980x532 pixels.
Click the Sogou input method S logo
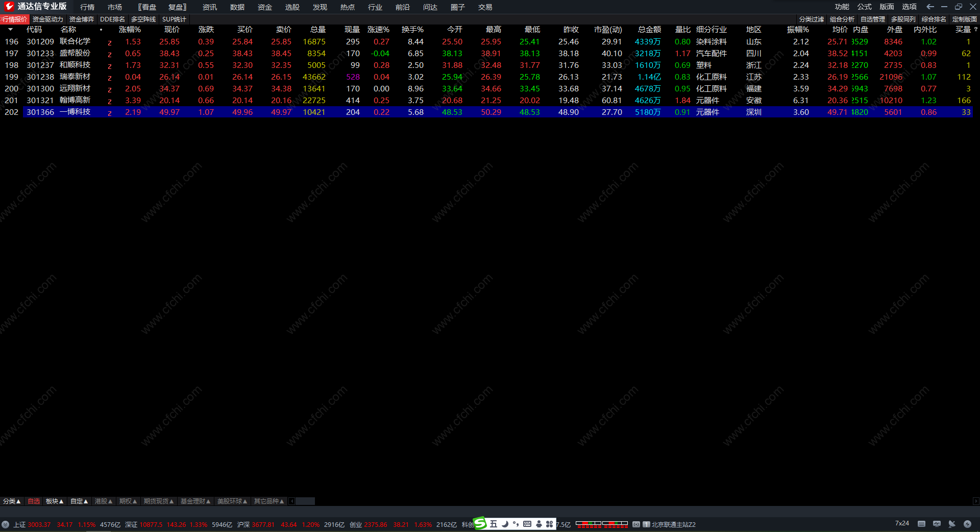tap(480, 523)
